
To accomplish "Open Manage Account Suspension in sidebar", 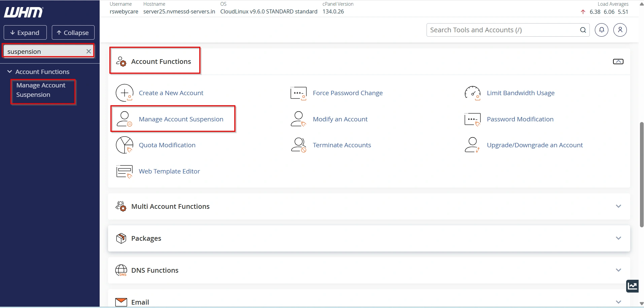I will point(41,90).
